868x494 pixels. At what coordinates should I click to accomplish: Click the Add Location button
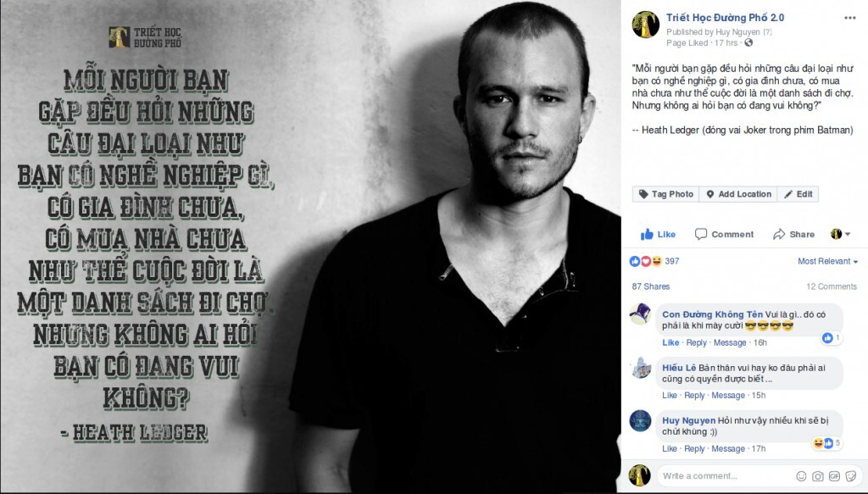point(738,194)
